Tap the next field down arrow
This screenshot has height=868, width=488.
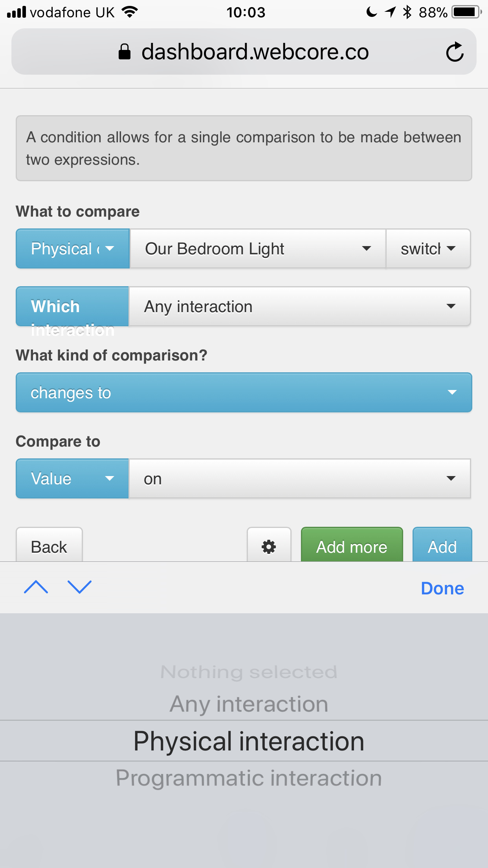click(79, 587)
